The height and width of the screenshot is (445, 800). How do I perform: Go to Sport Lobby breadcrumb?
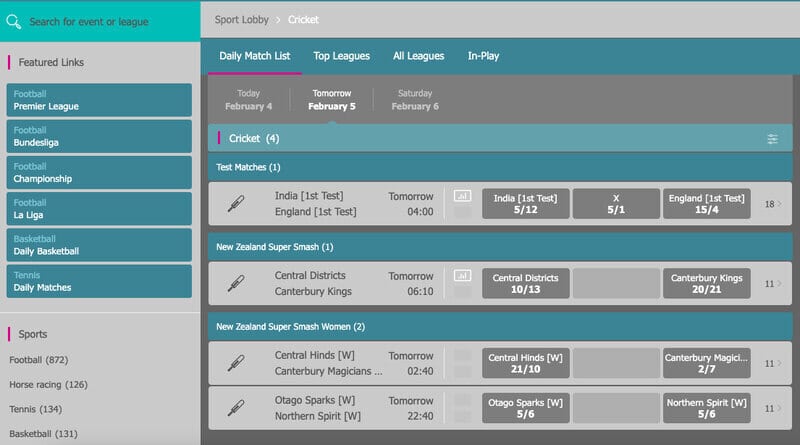(241, 20)
